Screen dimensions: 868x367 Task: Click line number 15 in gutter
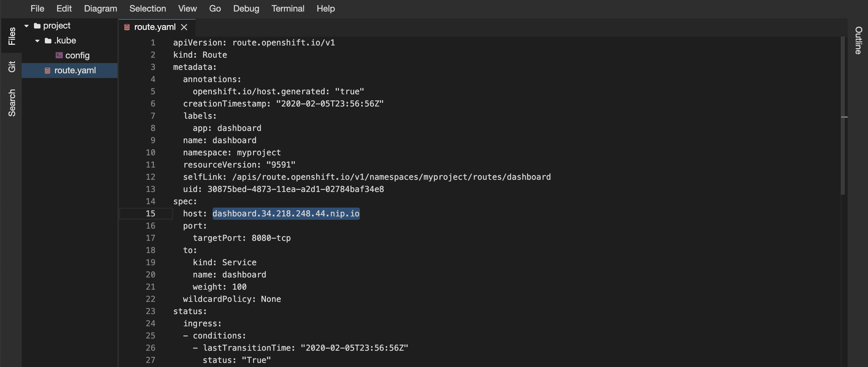[150, 214]
